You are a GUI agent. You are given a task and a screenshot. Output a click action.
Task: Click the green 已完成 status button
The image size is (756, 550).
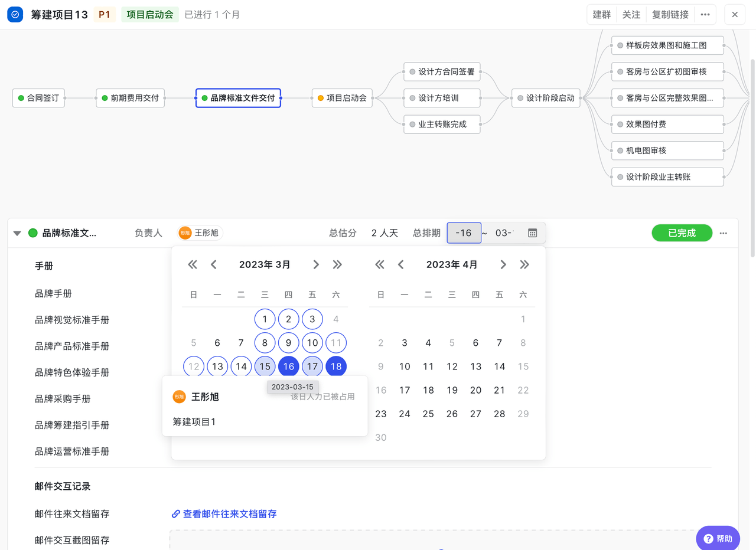tap(682, 233)
